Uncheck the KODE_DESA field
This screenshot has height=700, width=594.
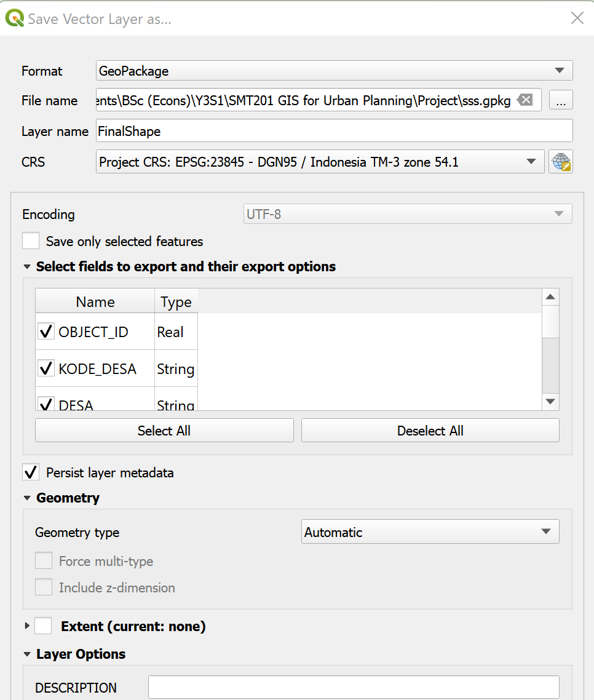(46, 369)
